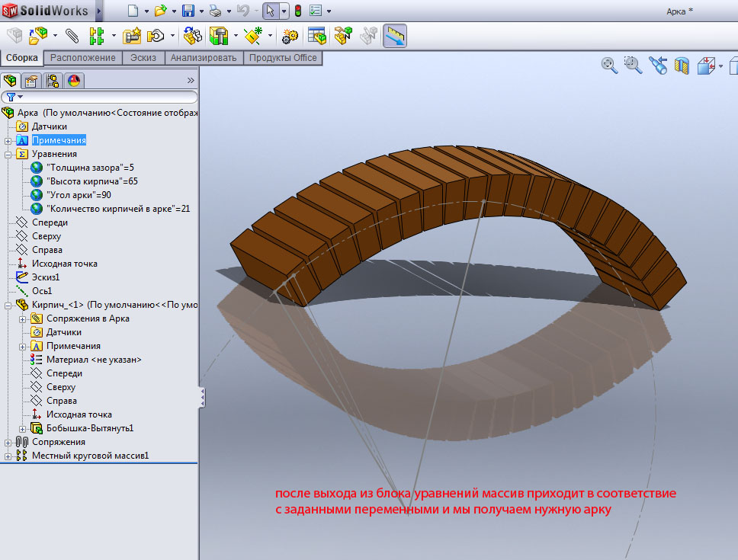The width and height of the screenshot is (738, 560).
Task: Click the Measure tool with ruler icon
Action: pyautogui.click(x=395, y=36)
